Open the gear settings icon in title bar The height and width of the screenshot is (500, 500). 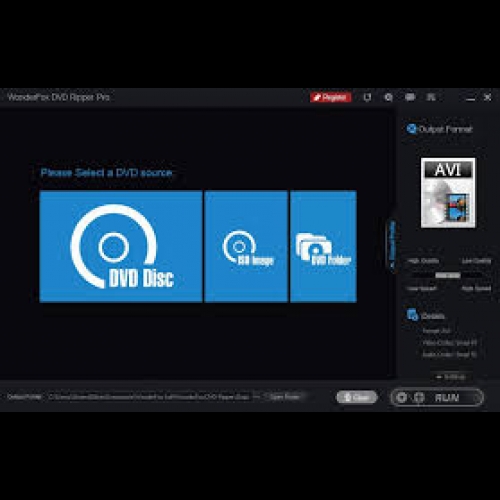coord(388,97)
